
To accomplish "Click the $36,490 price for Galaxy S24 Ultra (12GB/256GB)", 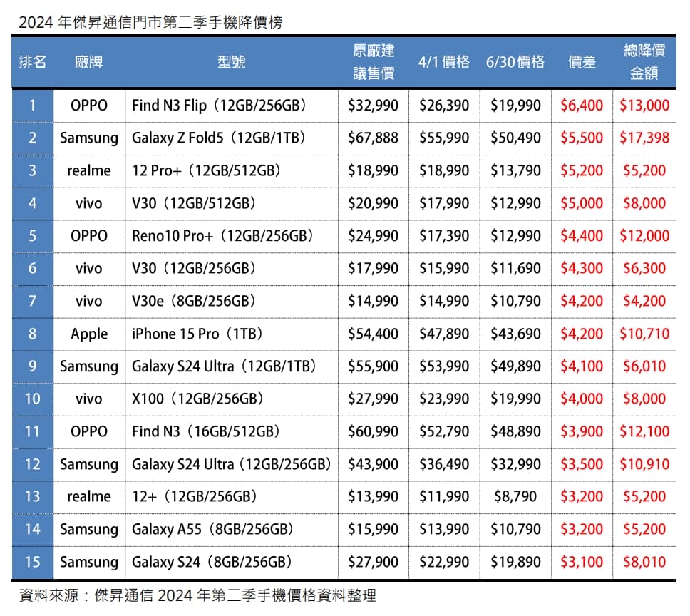I will (x=444, y=464).
